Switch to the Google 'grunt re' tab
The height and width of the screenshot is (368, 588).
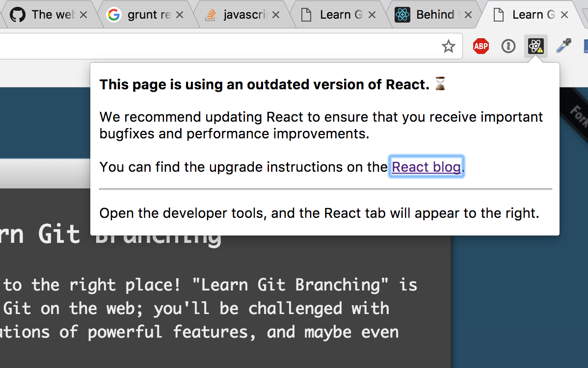[146, 15]
